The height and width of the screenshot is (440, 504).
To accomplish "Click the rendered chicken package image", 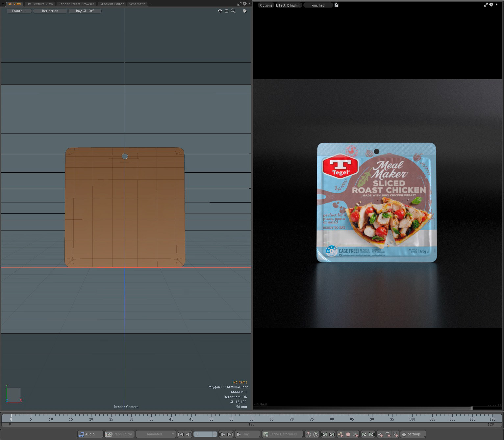I will (377, 203).
